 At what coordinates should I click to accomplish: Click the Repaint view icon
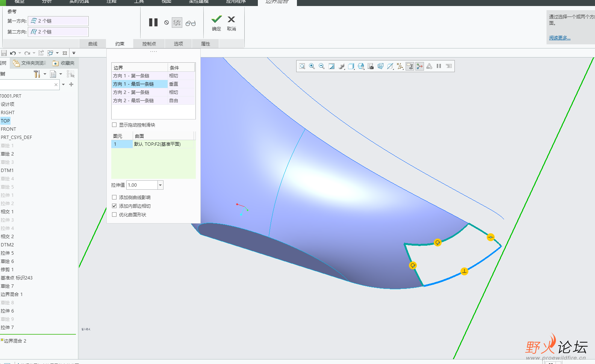[332, 66]
